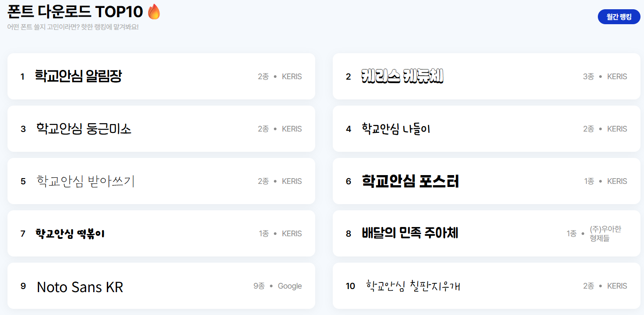Click KERIS publisher on 칠판지우개 card
644x315 pixels.
tap(617, 286)
